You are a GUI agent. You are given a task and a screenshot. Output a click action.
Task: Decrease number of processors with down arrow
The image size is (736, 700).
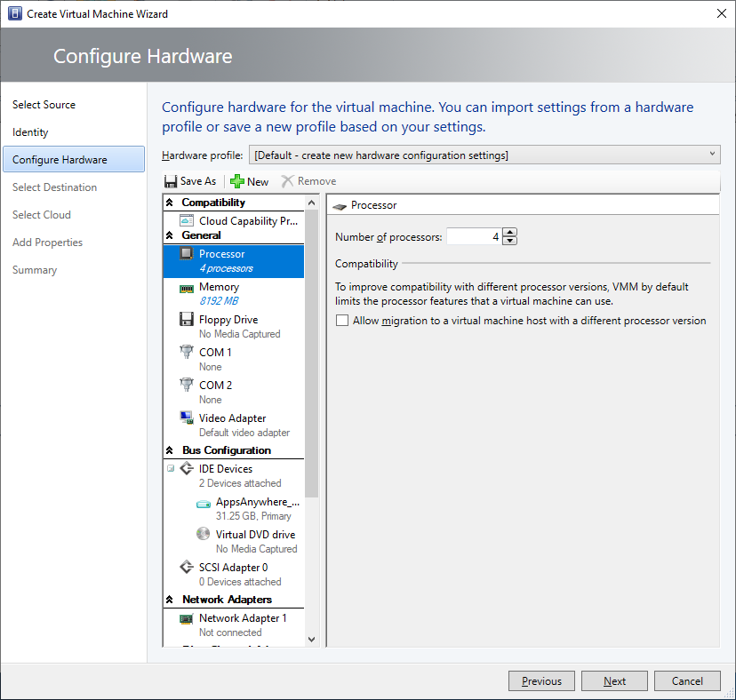509,241
